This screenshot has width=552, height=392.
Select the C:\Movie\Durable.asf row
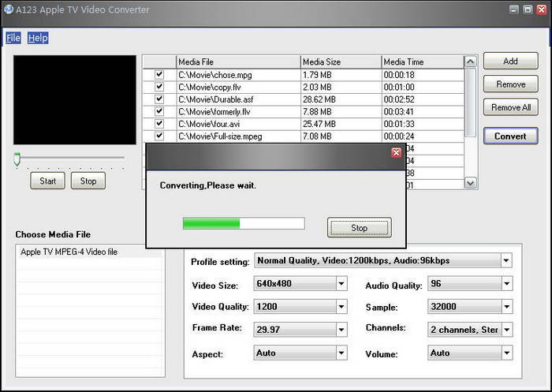(304, 99)
